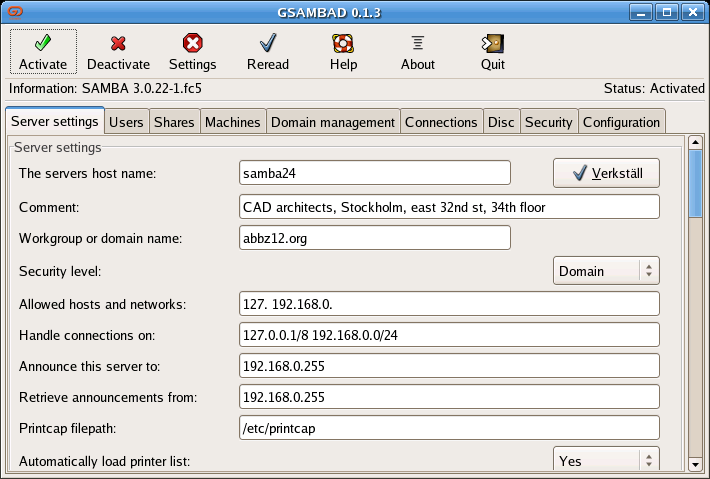The width and height of the screenshot is (710, 479).
Task: Expand the automatically load printer list dropdown
Action: coord(606,461)
